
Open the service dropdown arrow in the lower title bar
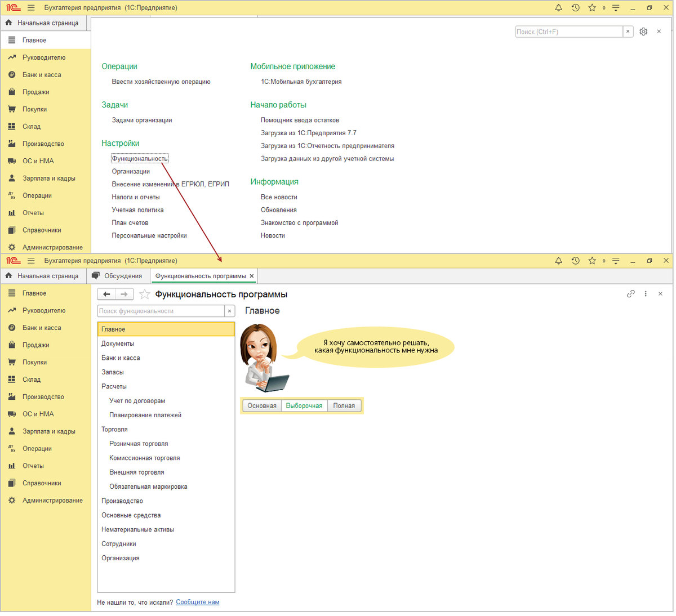(616, 261)
